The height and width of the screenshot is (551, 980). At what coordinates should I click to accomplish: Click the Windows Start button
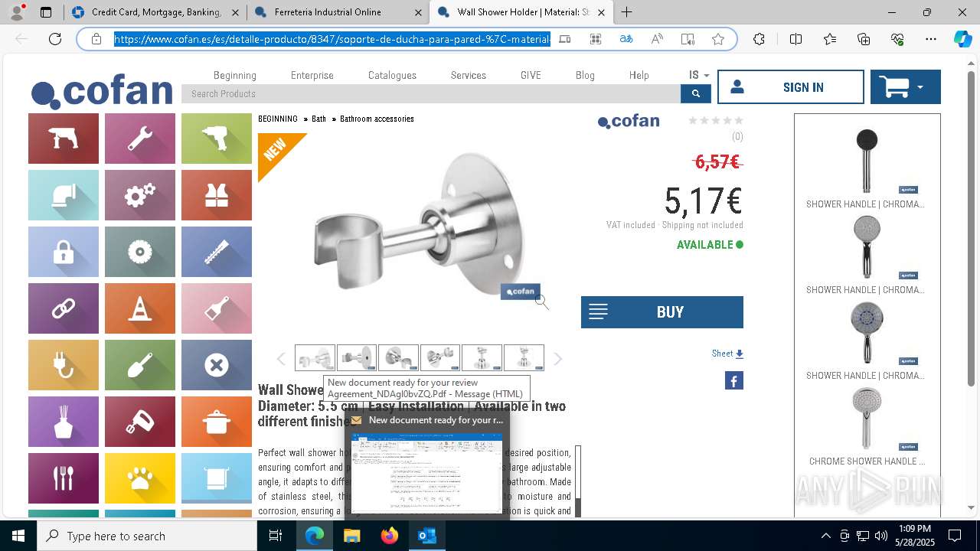[18, 536]
